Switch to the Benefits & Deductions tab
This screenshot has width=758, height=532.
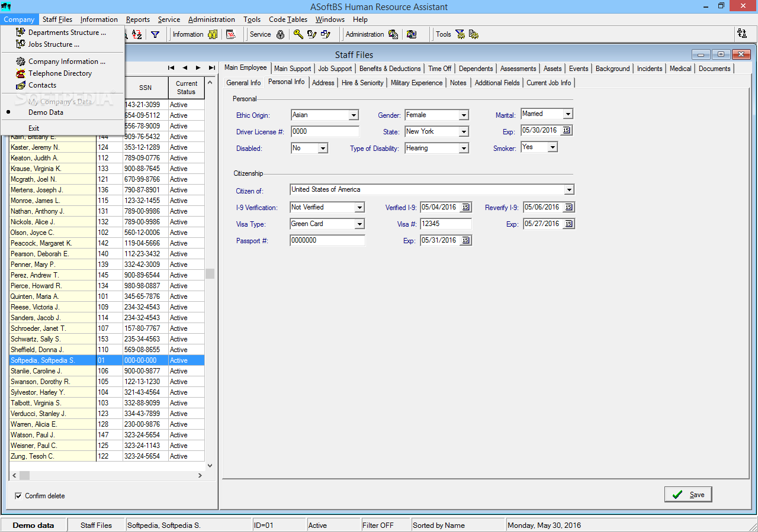[390, 69]
